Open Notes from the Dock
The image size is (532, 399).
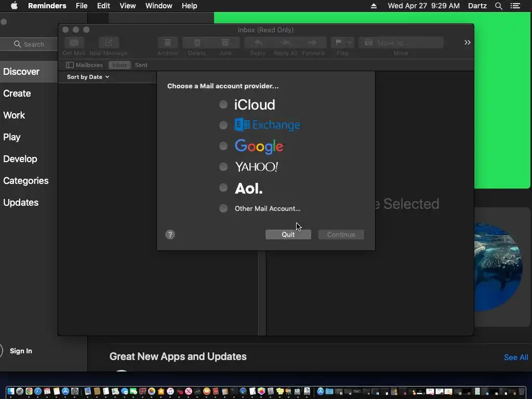pos(56,391)
